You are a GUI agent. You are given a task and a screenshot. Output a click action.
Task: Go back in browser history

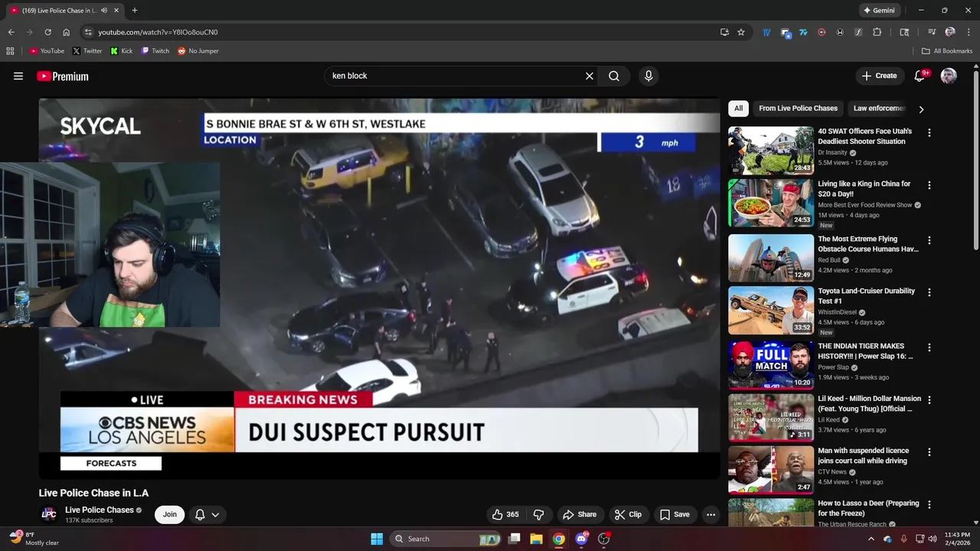click(x=11, y=32)
